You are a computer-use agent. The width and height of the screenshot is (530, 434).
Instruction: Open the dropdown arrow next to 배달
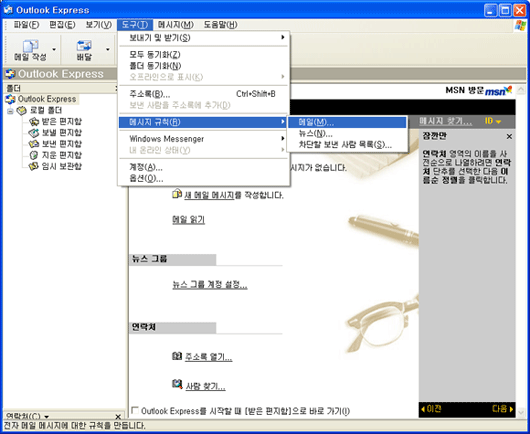[x=108, y=50]
